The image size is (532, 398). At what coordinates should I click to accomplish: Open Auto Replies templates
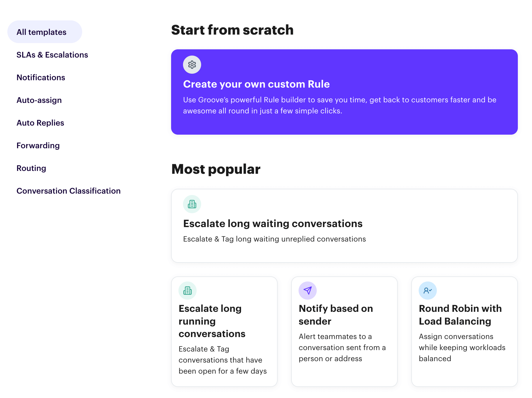[x=40, y=123]
